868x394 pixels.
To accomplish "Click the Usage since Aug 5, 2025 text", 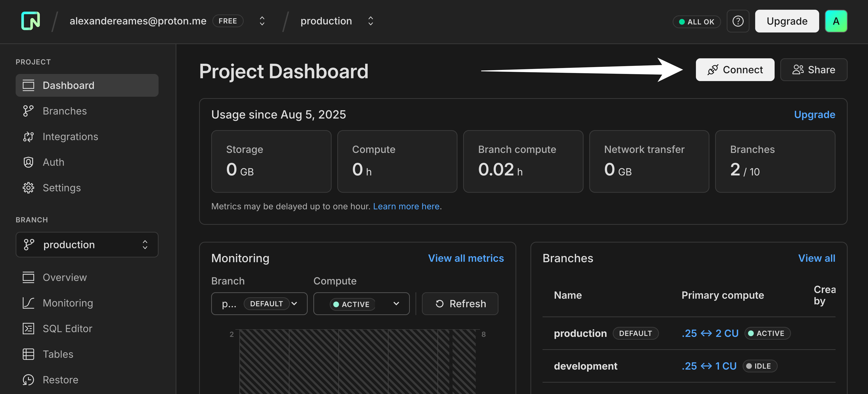I will 278,115.
